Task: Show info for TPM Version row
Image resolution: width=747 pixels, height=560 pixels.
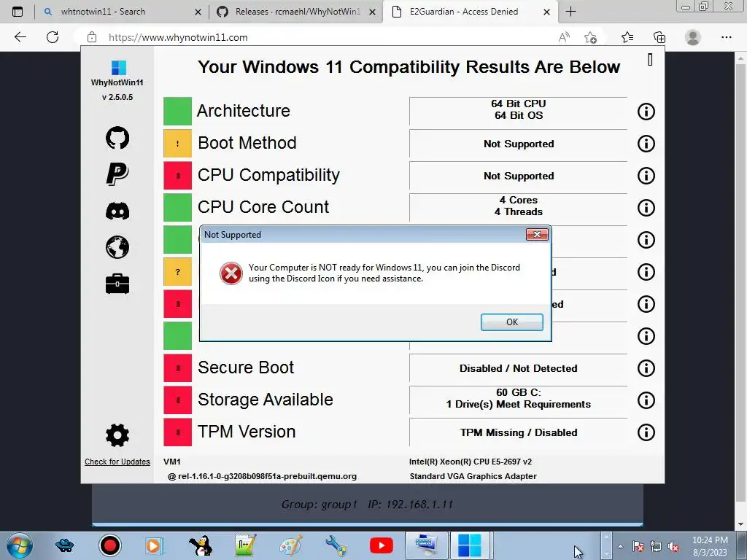Action: point(646,432)
